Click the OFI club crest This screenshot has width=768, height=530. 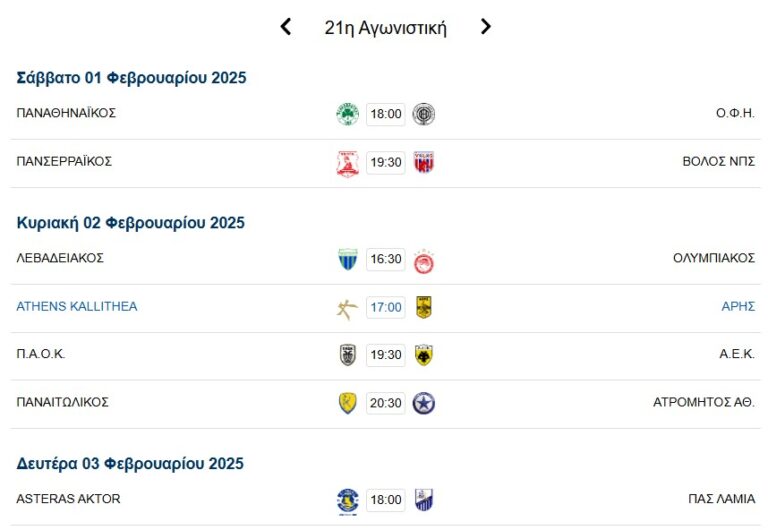tap(424, 114)
